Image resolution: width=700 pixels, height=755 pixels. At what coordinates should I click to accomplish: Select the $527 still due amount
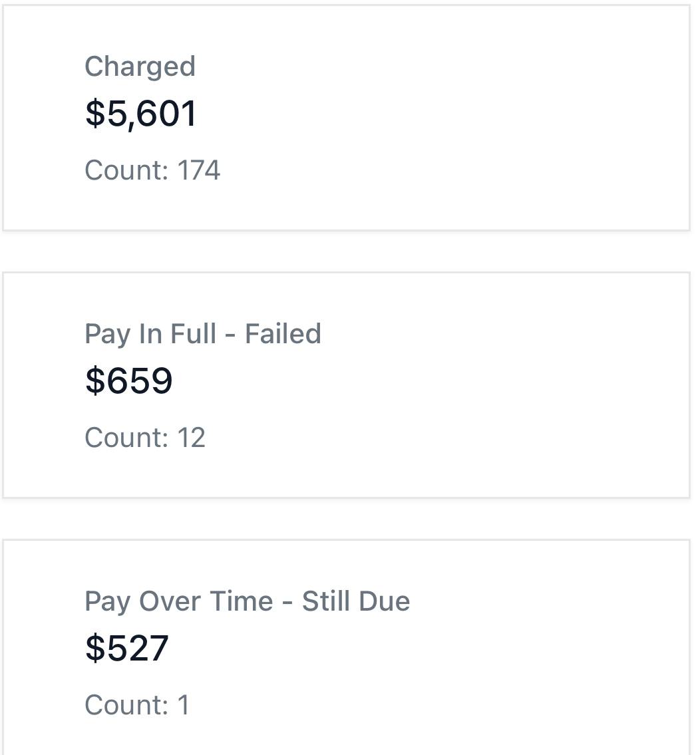(x=127, y=648)
